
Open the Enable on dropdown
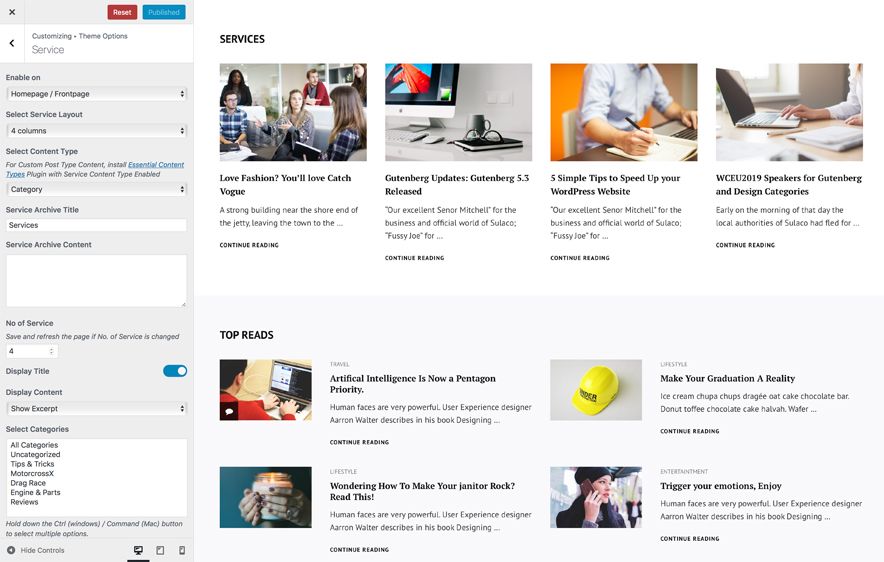96,94
